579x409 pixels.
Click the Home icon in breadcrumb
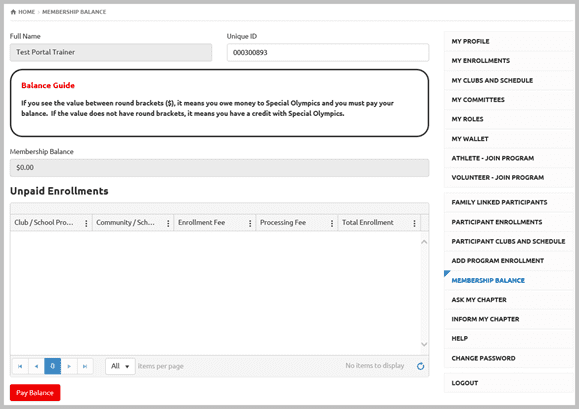pos(13,12)
